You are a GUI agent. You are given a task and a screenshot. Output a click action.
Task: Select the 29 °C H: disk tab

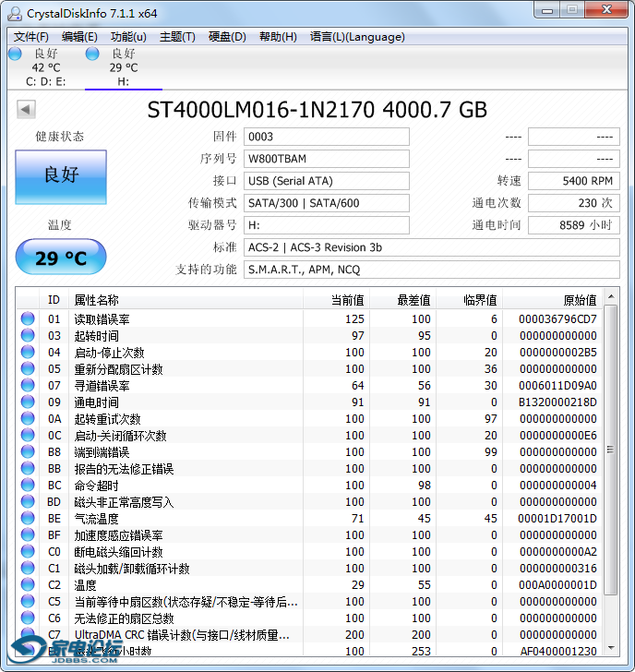click(124, 67)
